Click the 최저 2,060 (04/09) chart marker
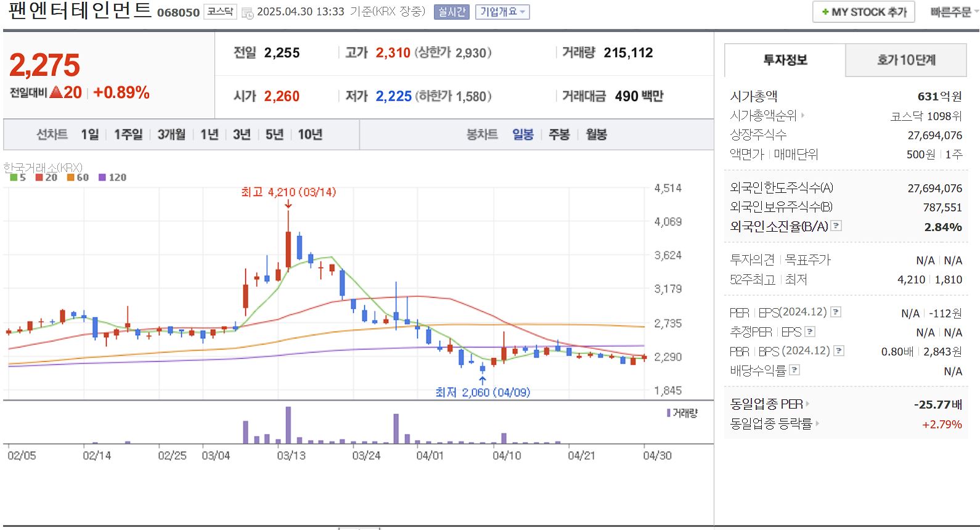This screenshot has width=980, height=530. tap(483, 393)
